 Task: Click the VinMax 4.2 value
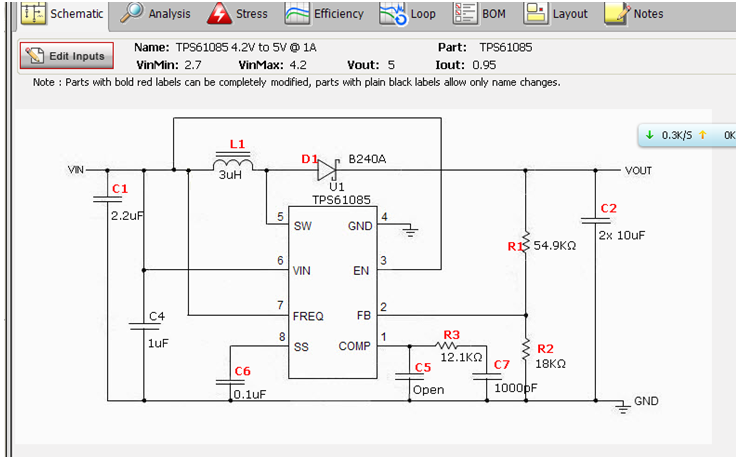[x=298, y=65]
